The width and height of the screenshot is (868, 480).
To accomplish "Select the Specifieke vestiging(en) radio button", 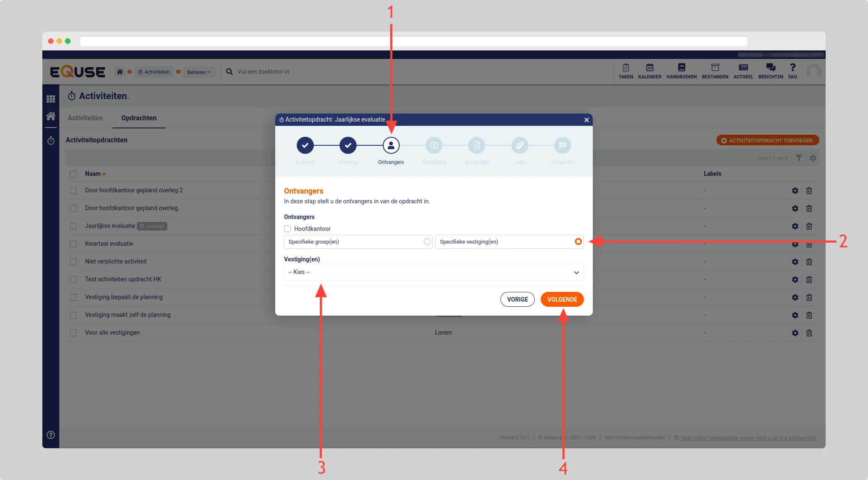I will [x=578, y=241].
